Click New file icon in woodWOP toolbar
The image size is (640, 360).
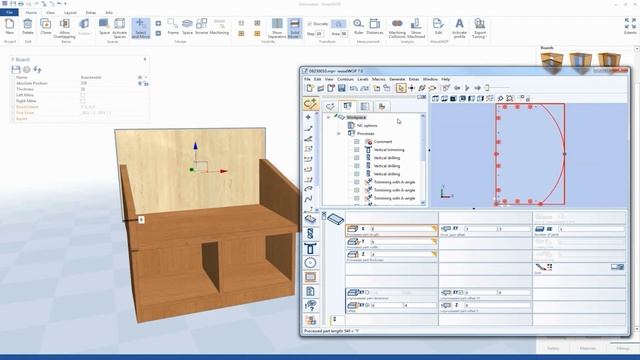[x=310, y=88]
